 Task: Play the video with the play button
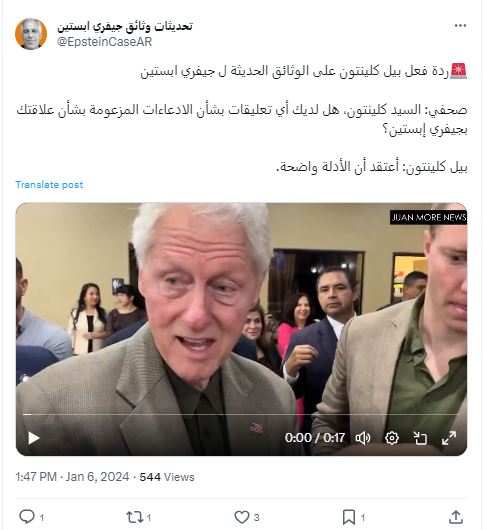point(33,438)
